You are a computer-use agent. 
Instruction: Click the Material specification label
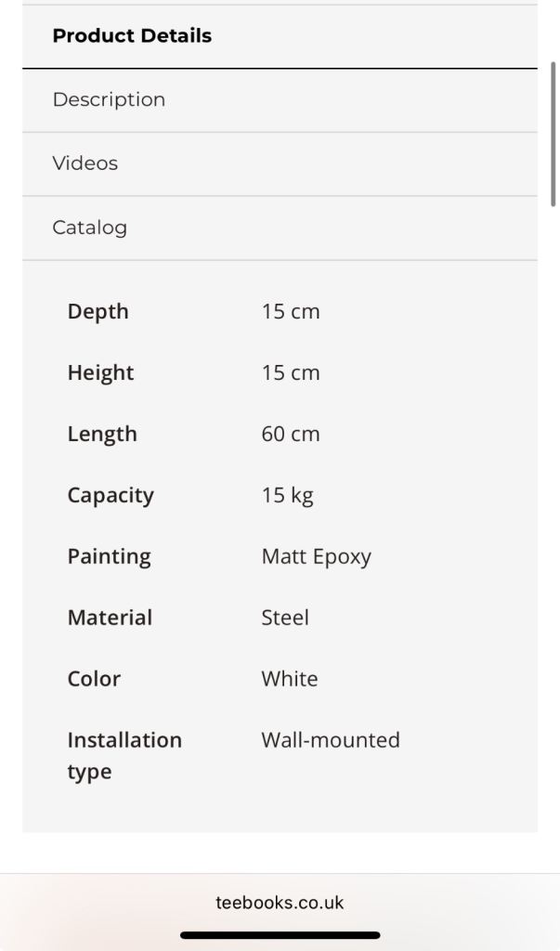click(x=110, y=619)
